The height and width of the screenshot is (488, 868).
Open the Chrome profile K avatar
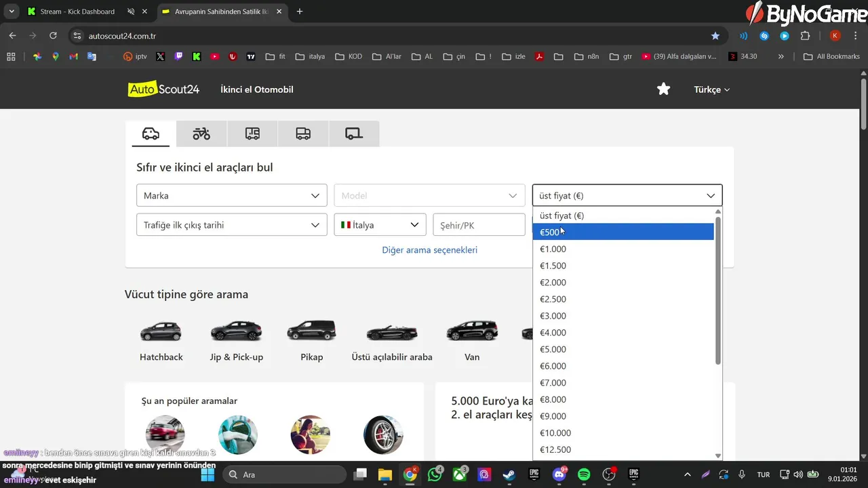[x=835, y=35]
